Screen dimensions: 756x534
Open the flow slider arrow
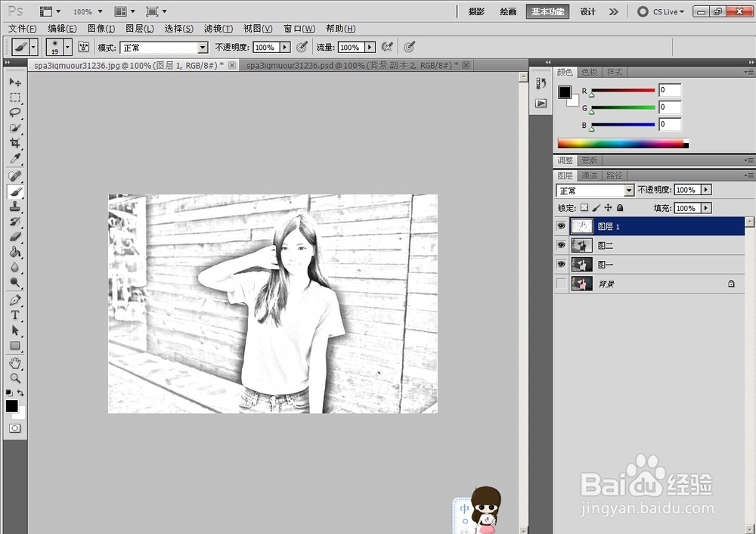(370, 48)
